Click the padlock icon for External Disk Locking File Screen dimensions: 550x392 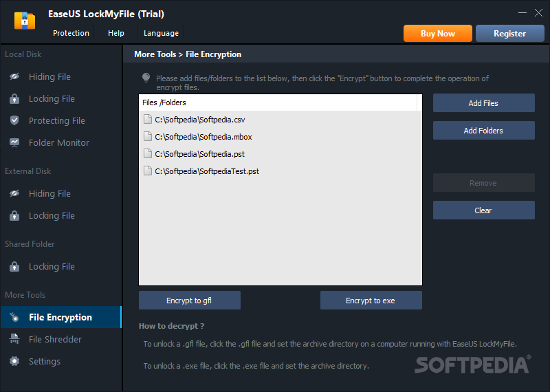coord(14,215)
